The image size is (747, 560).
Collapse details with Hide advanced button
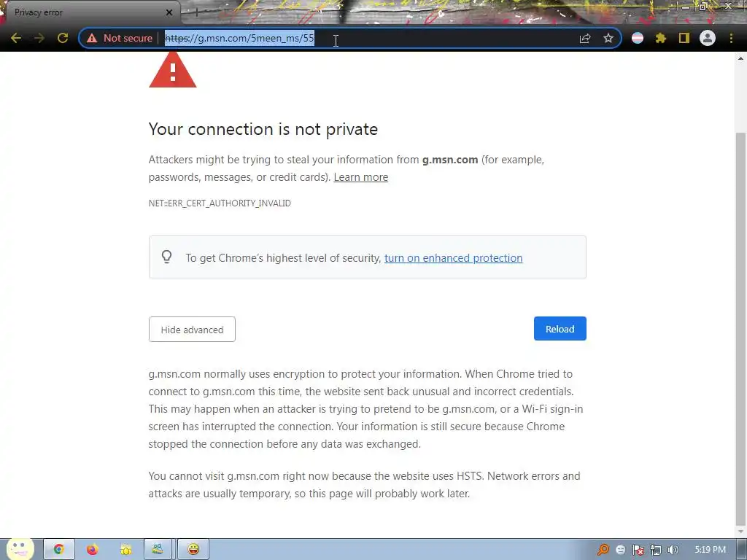192,330
